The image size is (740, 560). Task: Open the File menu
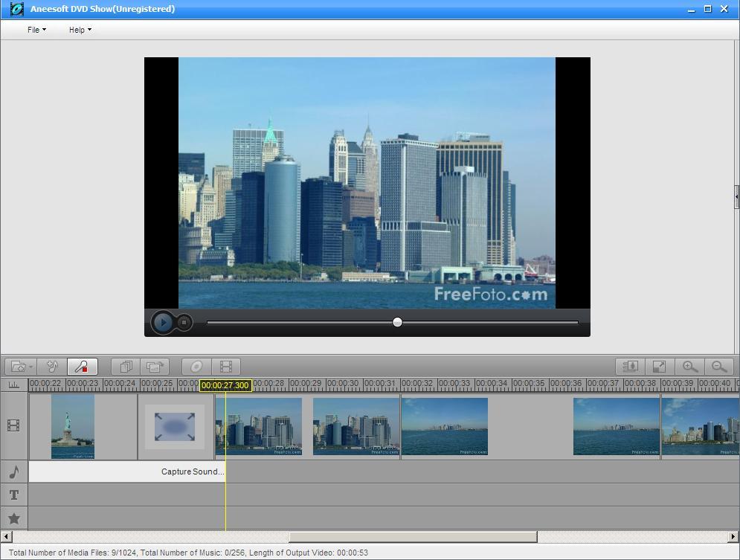[36, 30]
